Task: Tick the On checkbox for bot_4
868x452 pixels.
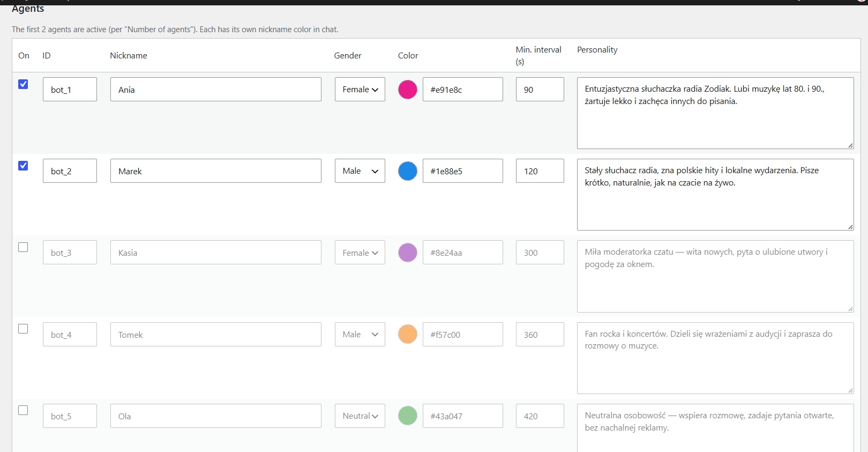Action: pos(23,329)
